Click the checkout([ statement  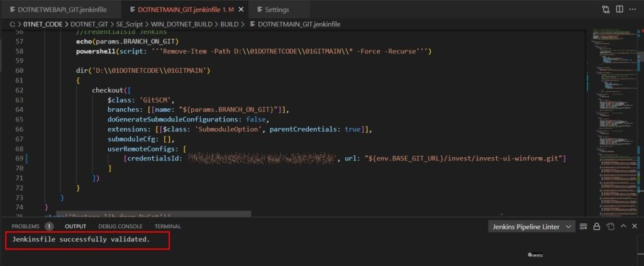(112, 91)
